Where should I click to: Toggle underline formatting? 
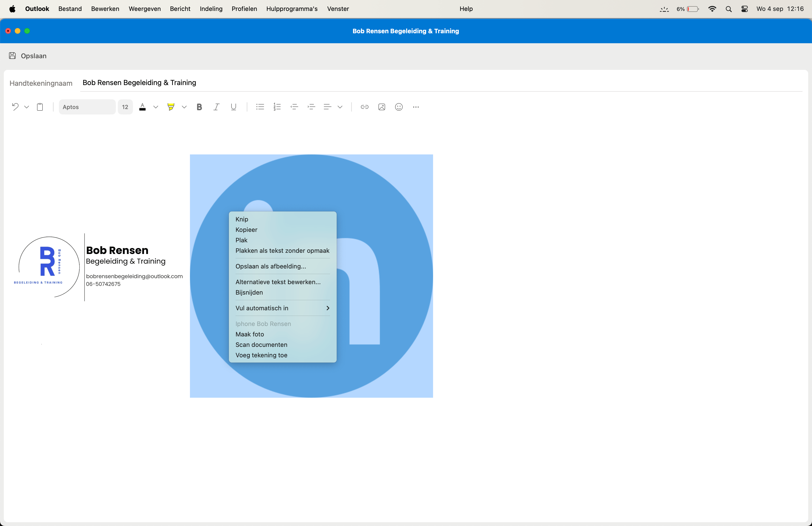233,107
